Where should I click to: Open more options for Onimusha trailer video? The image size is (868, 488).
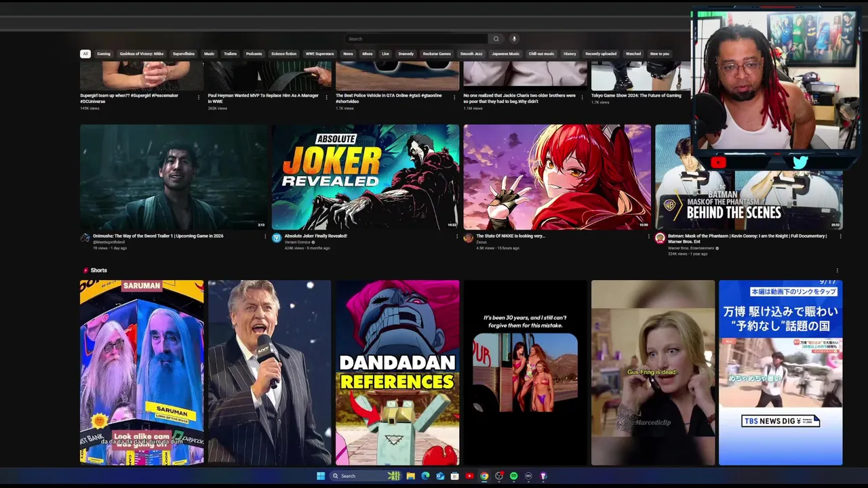pos(265,237)
